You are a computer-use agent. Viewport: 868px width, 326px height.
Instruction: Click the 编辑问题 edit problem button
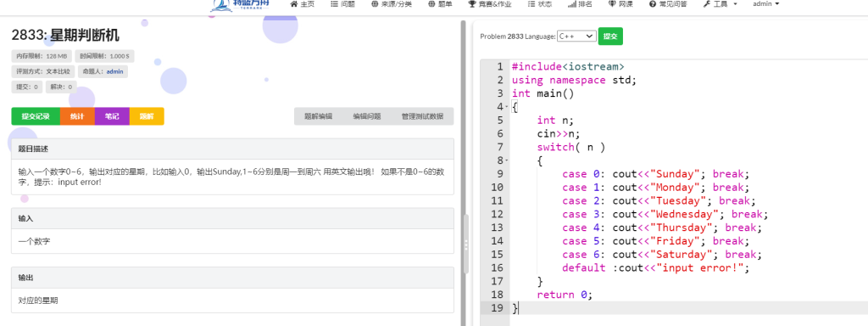tap(367, 116)
